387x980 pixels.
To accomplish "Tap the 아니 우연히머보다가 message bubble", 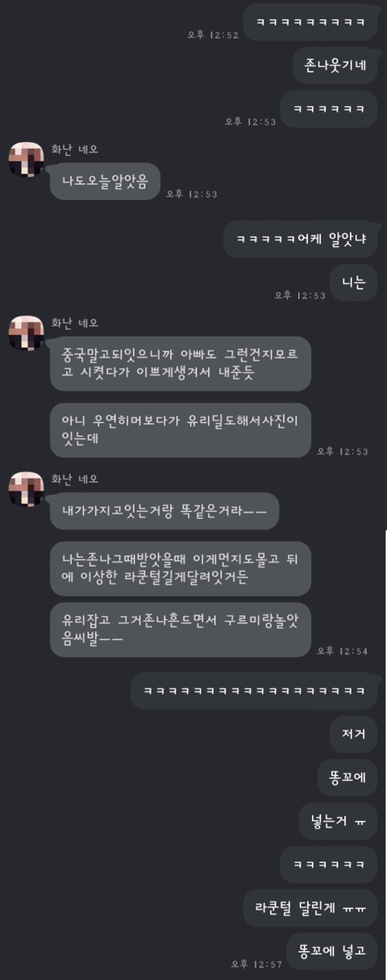I will coord(181,430).
